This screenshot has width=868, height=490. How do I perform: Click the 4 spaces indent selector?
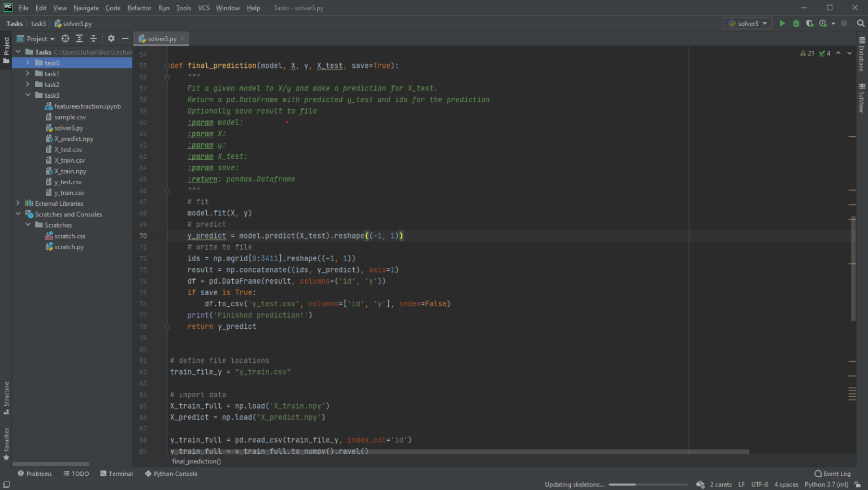click(x=786, y=484)
